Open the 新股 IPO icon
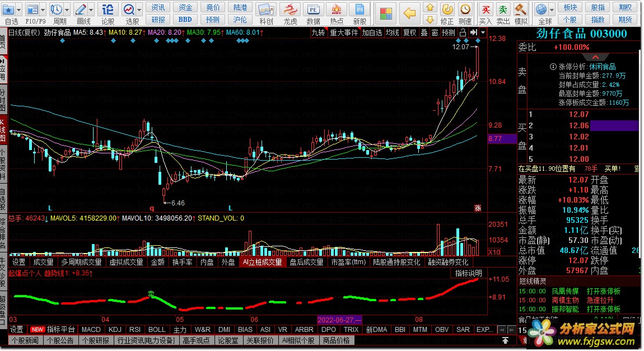The image size is (644, 351). coord(360,10)
